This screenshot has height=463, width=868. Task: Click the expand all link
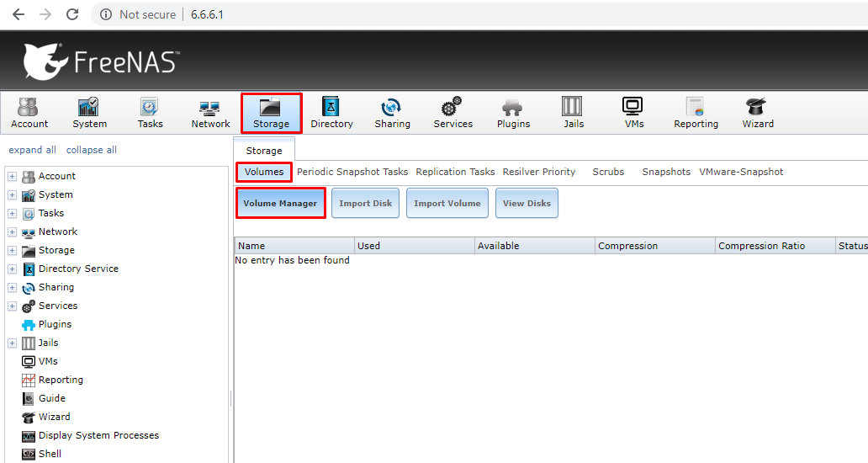[32, 150]
